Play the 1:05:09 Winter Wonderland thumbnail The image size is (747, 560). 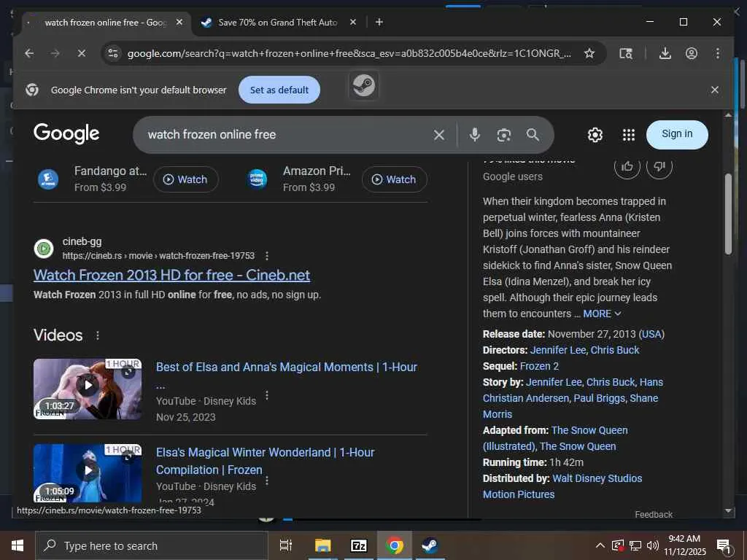tap(88, 473)
